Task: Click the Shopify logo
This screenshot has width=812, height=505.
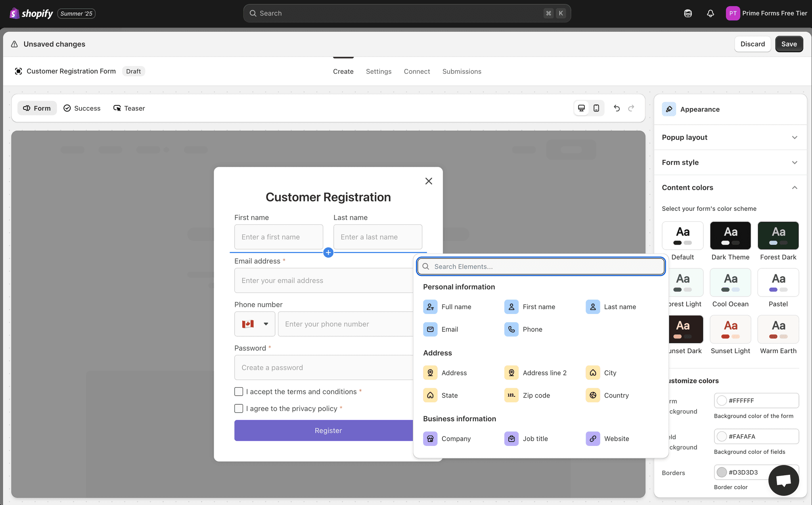Action: [31, 13]
